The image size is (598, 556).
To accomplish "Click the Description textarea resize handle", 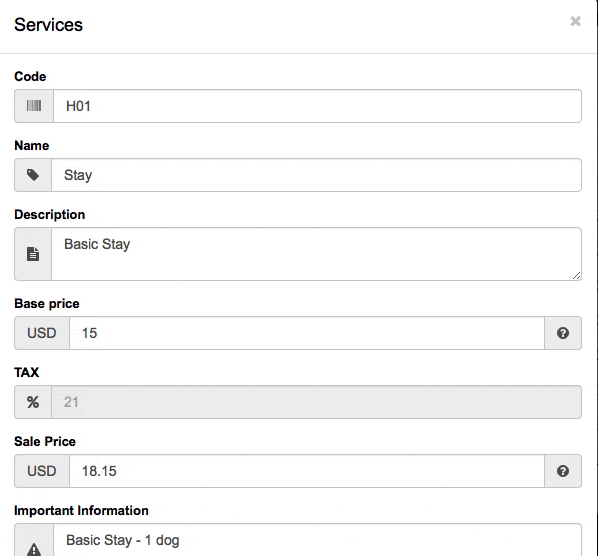I will coord(576,275).
